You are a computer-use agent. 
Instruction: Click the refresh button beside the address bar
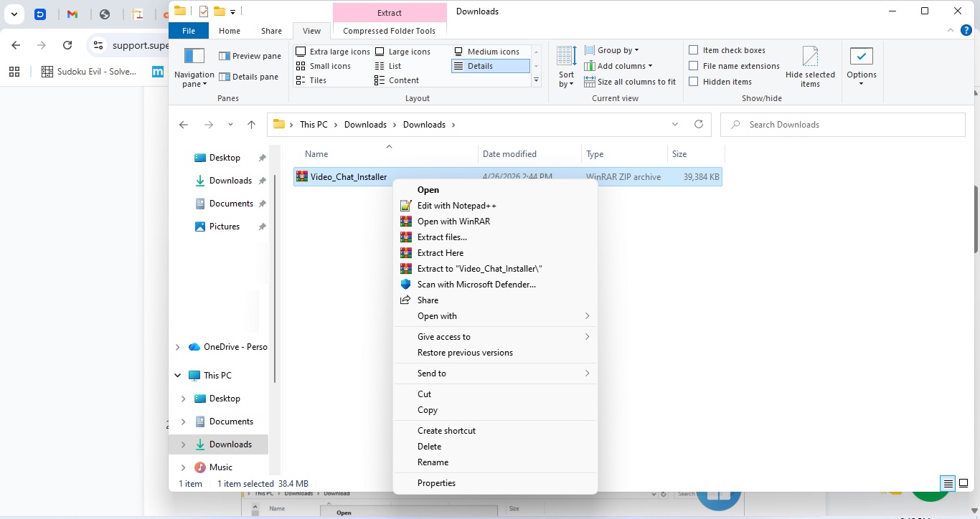pos(699,124)
